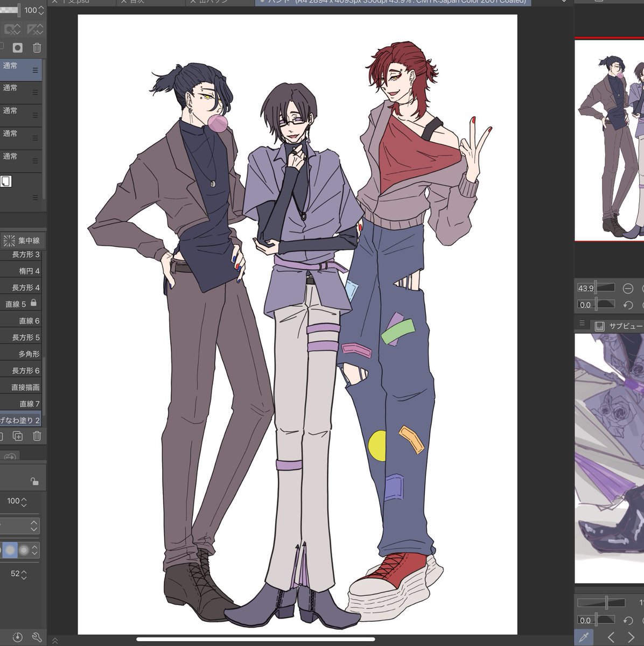Duplicate the selected sub tool
The image size is (644, 646).
pyautogui.click(x=18, y=436)
